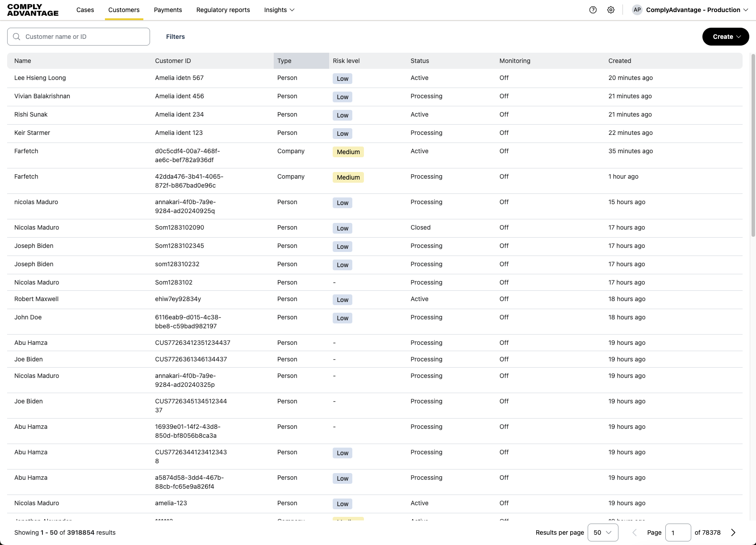Click the ComplyAdvantage logo
The height and width of the screenshot is (545, 756).
[32, 9]
